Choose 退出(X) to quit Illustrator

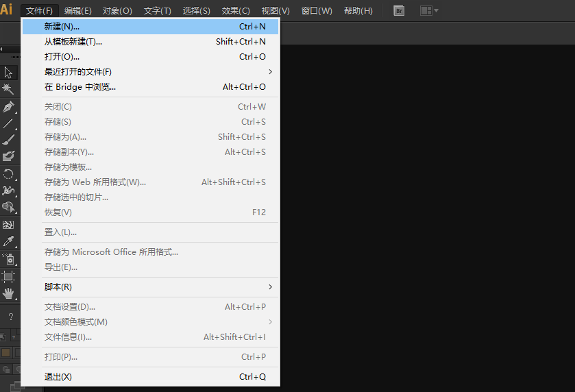point(150,377)
